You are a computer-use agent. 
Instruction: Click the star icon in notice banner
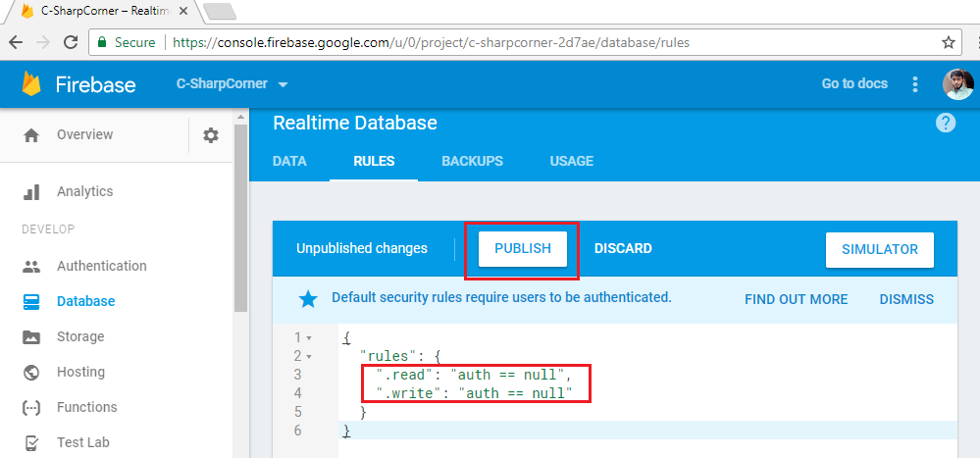pos(307,299)
